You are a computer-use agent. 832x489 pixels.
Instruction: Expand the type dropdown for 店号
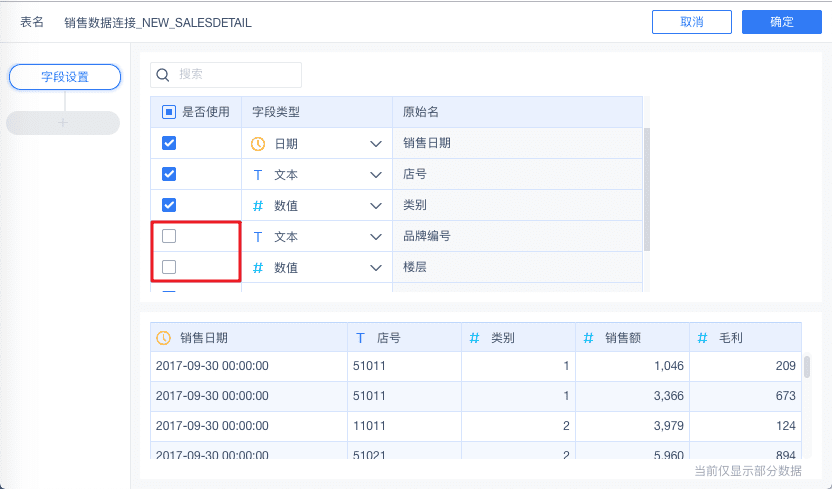(x=376, y=175)
